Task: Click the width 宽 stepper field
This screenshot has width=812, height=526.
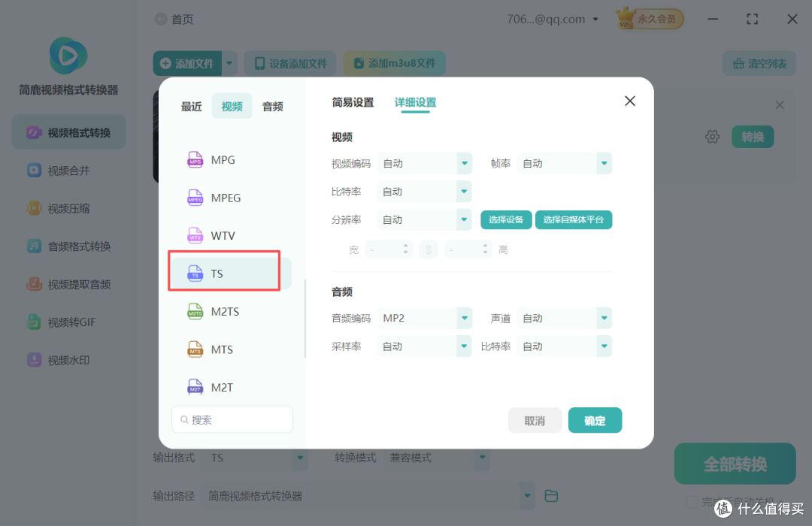Action: pyautogui.click(x=389, y=249)
